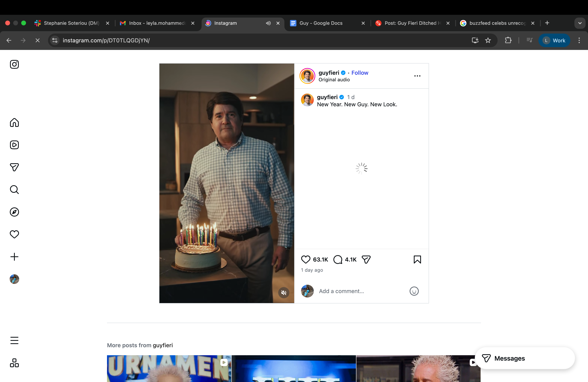Screen dimensions: 588x382
Task: Follow guyfieri
Action: [360, 73]
